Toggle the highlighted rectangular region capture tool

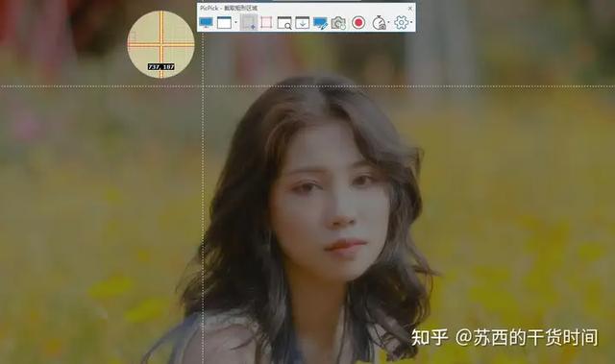249,22
